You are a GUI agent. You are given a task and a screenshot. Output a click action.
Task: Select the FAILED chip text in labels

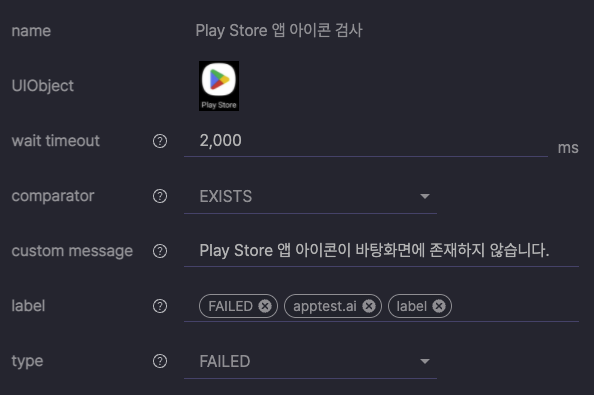coord(230,306)
